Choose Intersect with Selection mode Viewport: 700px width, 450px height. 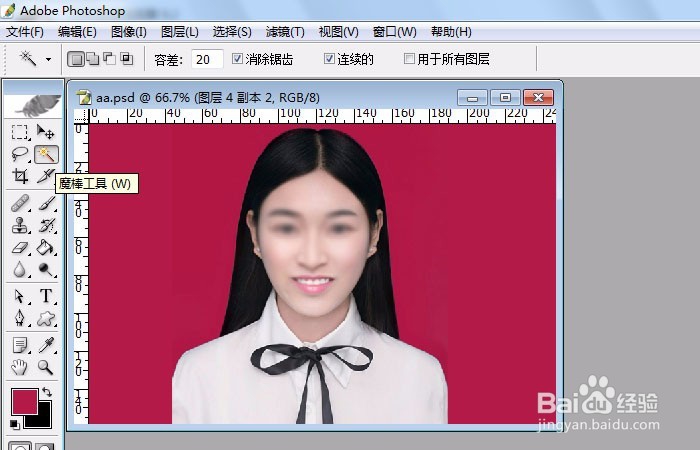(x=127, y=58)
